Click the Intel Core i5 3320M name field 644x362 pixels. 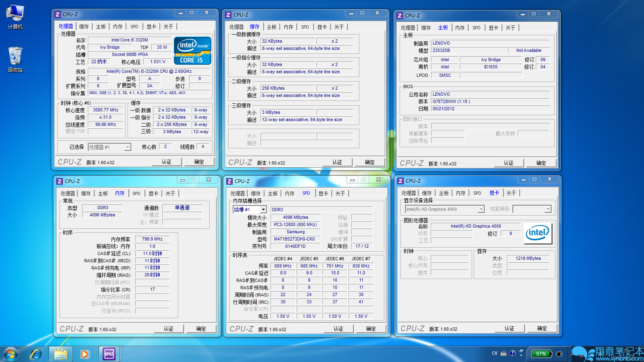(x=130, y=40)
